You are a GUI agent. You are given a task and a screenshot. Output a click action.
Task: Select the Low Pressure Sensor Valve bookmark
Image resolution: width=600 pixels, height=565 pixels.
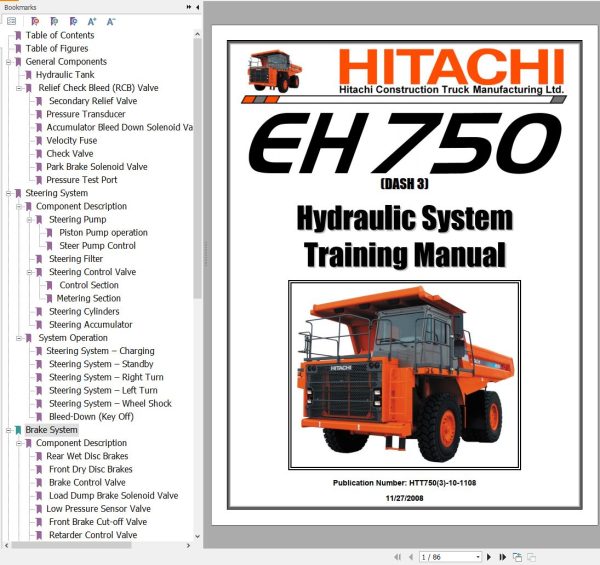point(98,509)
